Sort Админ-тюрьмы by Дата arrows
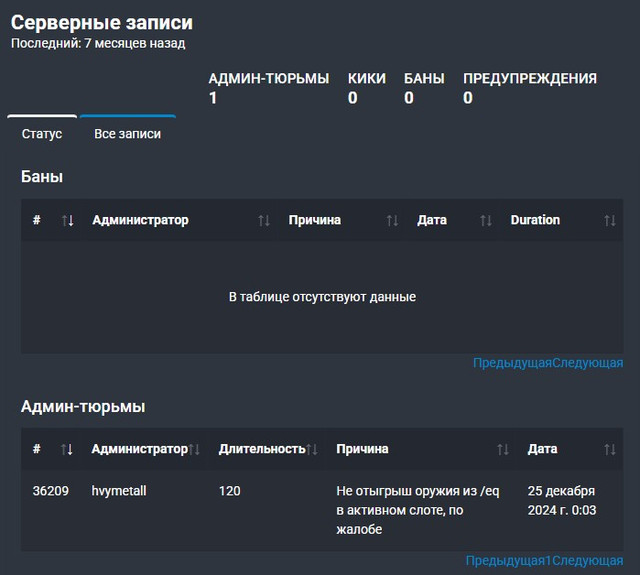 pos(610,450)
